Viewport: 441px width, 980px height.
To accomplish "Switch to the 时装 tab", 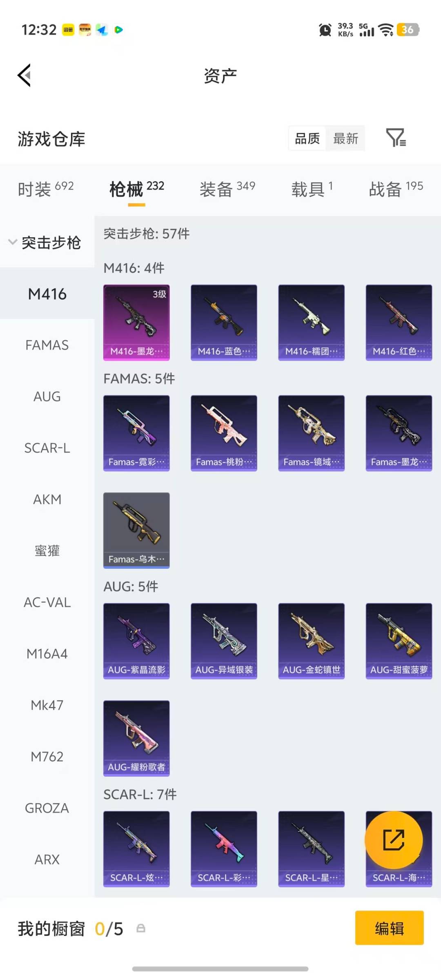I will point(46,189).
